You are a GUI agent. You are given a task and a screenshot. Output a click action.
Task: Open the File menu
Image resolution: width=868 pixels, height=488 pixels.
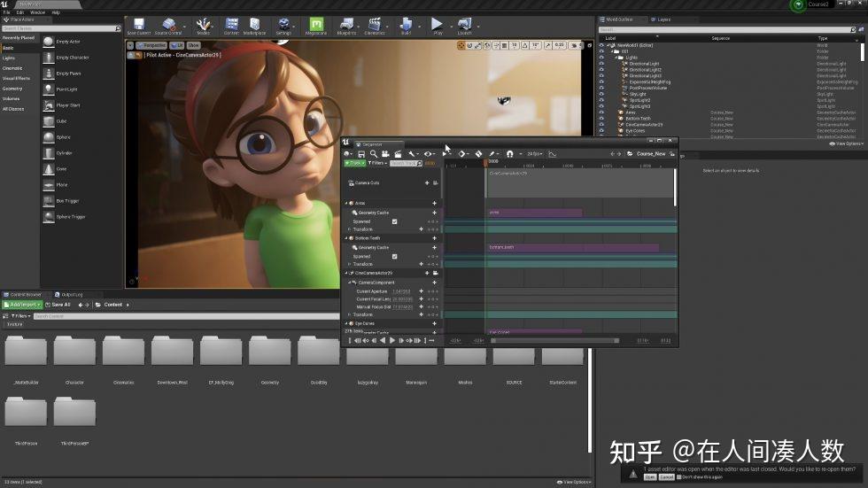pos(7,12)
